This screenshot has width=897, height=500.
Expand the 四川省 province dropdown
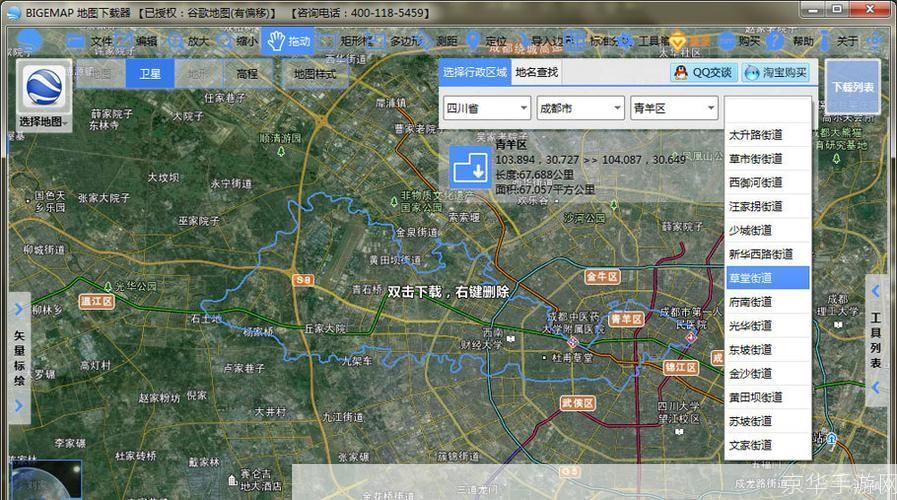pyautogui.click(x=487, y=108)
